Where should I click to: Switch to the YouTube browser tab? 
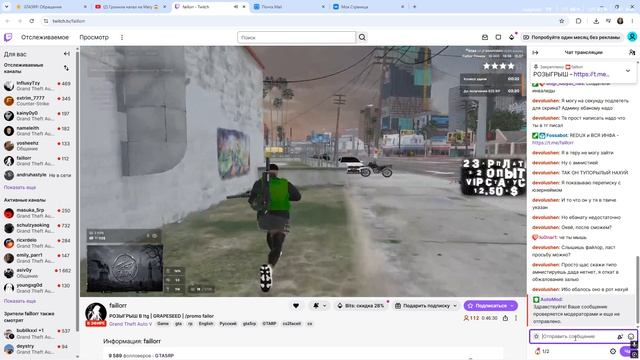(x=130, y=7)
